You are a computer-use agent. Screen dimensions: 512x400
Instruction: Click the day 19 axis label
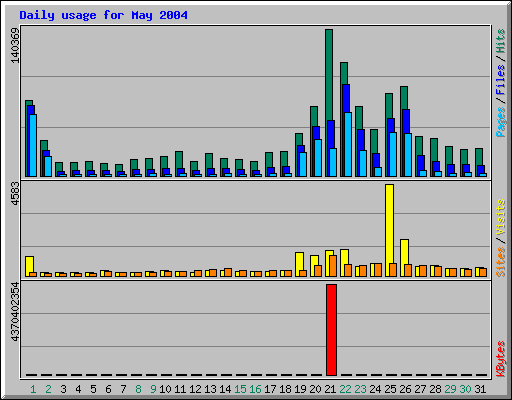[x=300, y=389]
